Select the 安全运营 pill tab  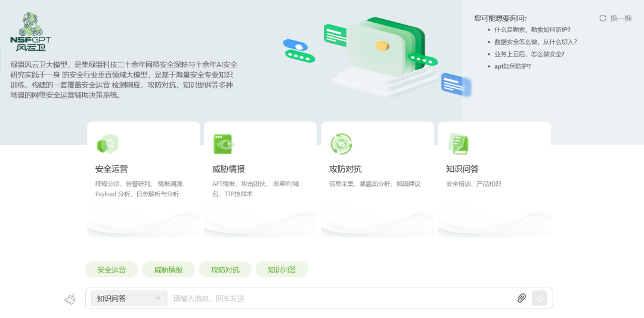[x=112, y=270]
